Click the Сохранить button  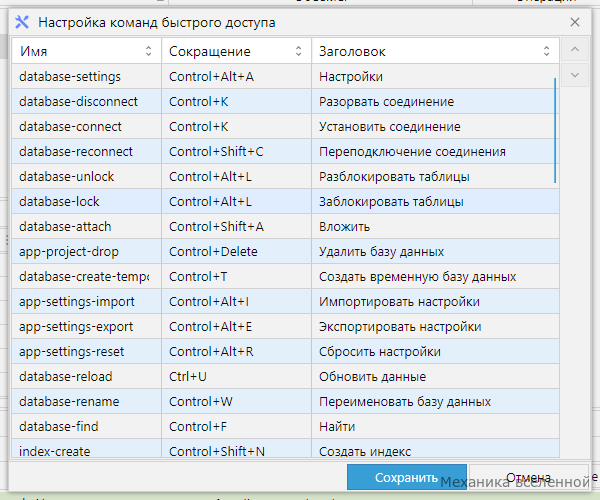tap(407, 477)
